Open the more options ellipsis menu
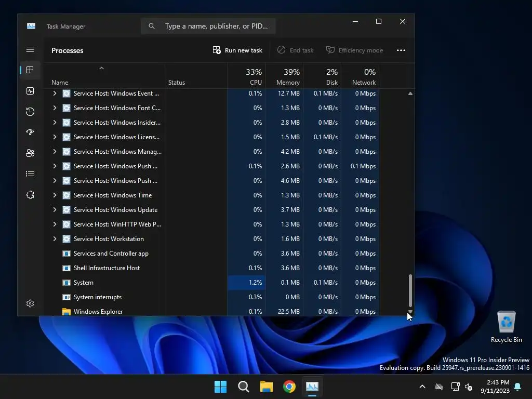The height and width of the screenshot is (399, 532). [401, 50]
